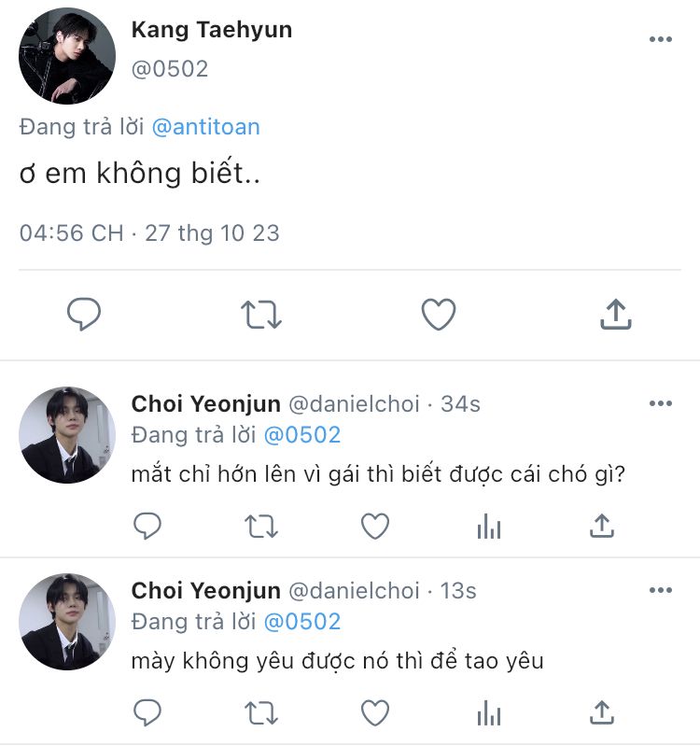Open the @antitoan mention link
Viewport: 700px width, 746px height.
(205, 127)
